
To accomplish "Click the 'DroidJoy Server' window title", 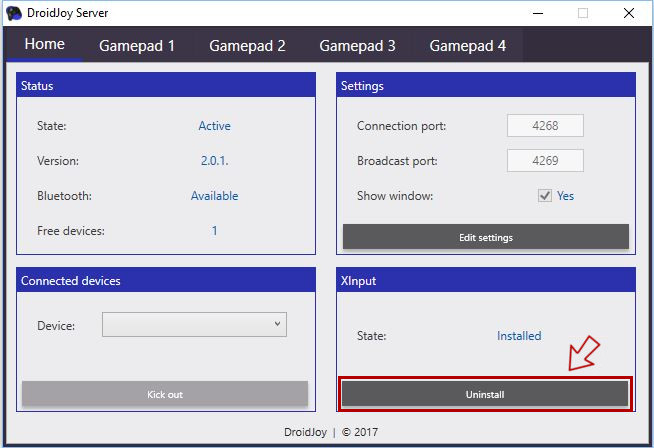I will pos(68,13).
